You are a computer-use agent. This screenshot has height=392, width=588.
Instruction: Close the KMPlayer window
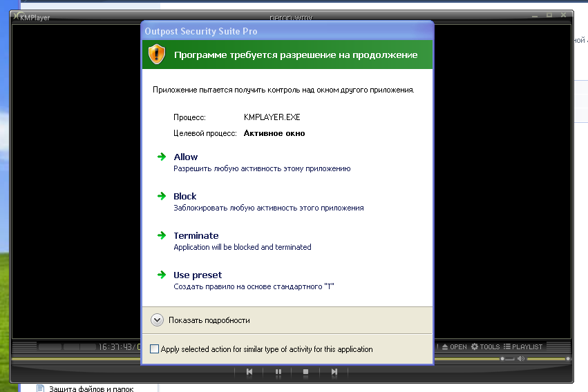tap(563, 15)
